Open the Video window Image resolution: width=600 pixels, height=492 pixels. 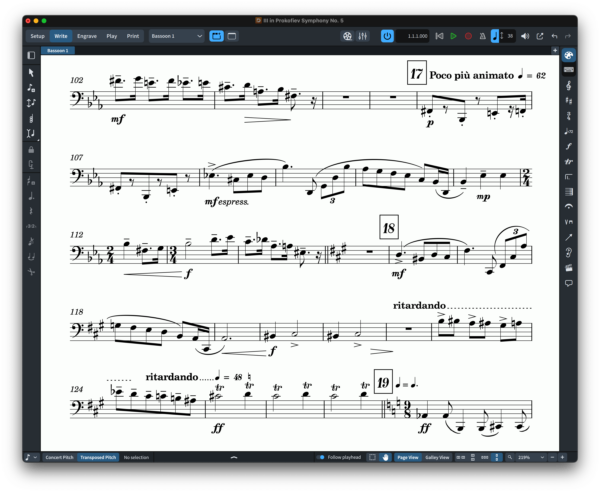(x=347, y=36)
